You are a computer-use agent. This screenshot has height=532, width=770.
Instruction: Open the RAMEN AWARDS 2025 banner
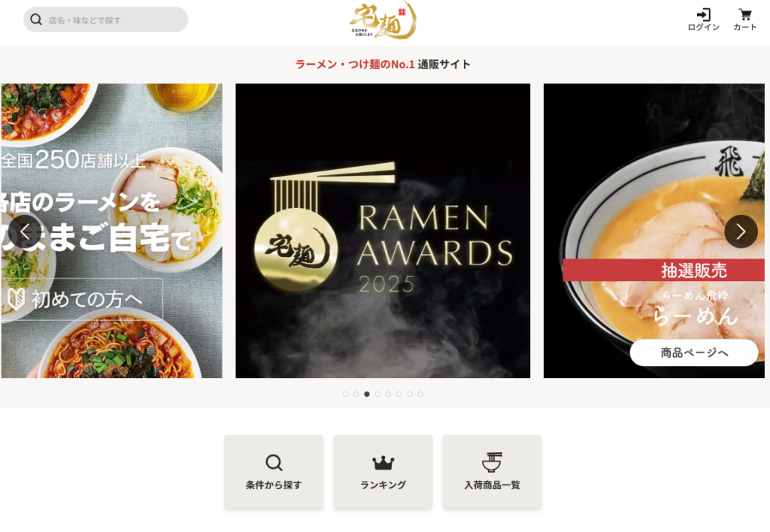tap(383, 231)
